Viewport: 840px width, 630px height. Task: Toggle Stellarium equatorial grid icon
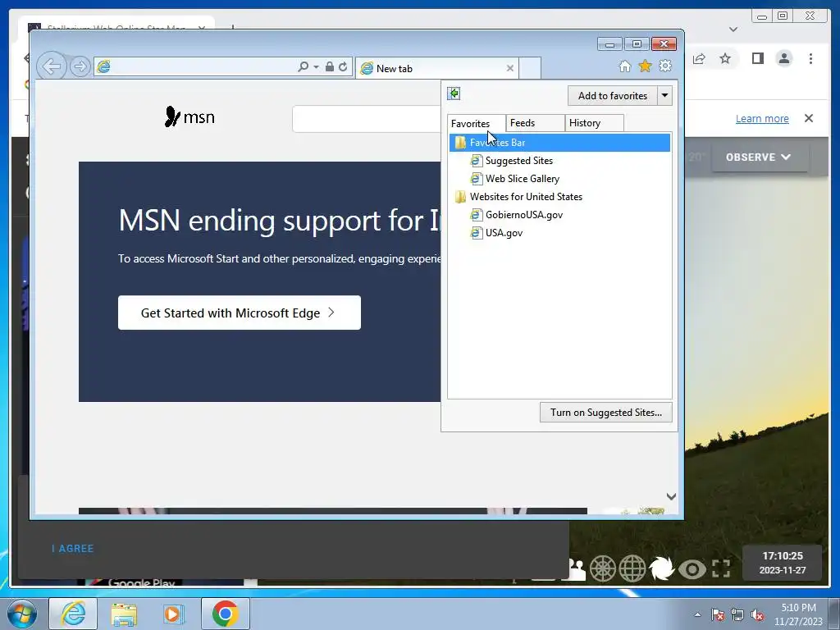[632, 568]
